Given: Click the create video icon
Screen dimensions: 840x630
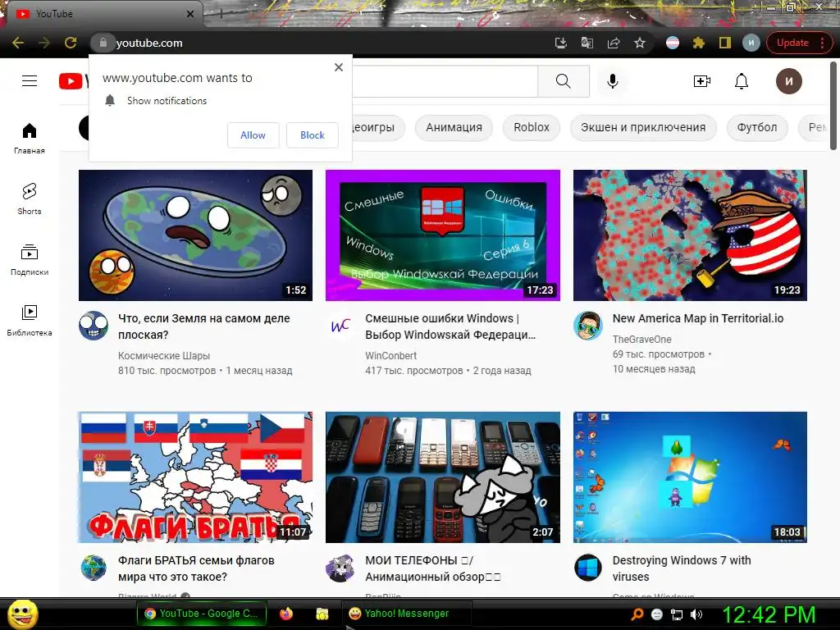Looking at the screenshot, I should pyautogui.click(x=702, y=81).
